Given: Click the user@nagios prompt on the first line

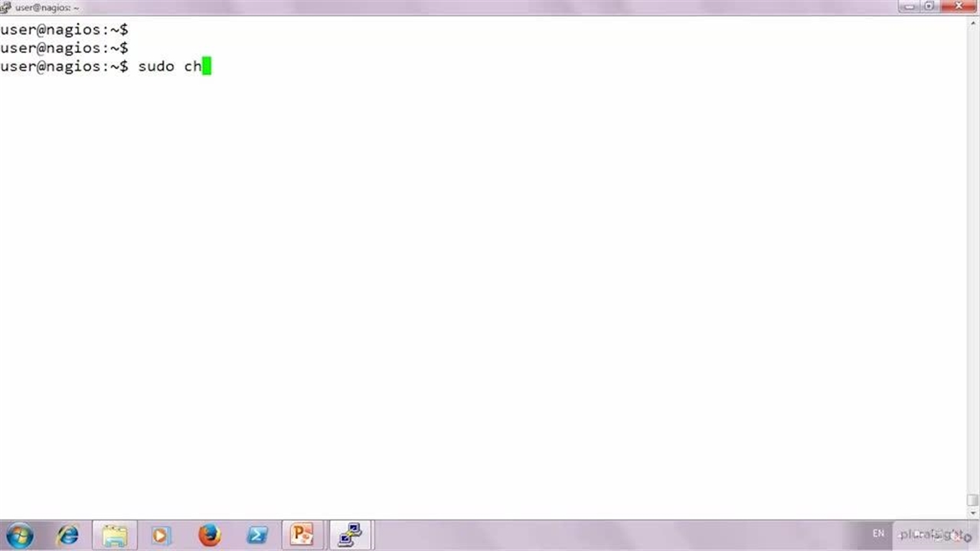Looking at the screenshot, I should tap(64, 29).
